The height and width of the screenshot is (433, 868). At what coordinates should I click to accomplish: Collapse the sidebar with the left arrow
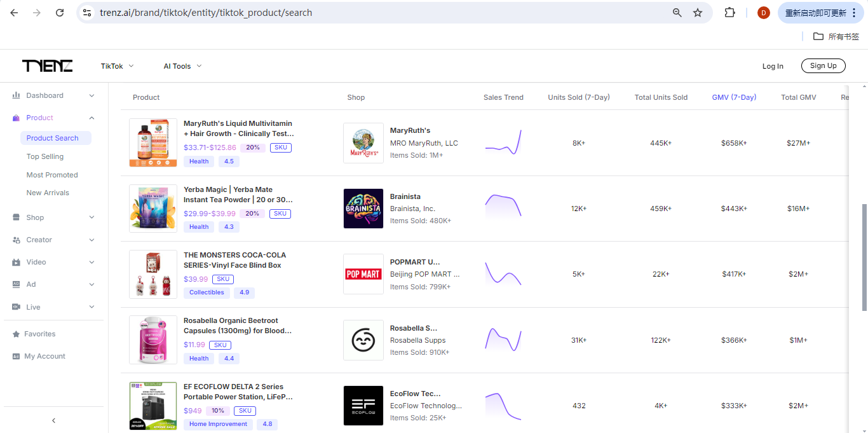click(53, 420)
